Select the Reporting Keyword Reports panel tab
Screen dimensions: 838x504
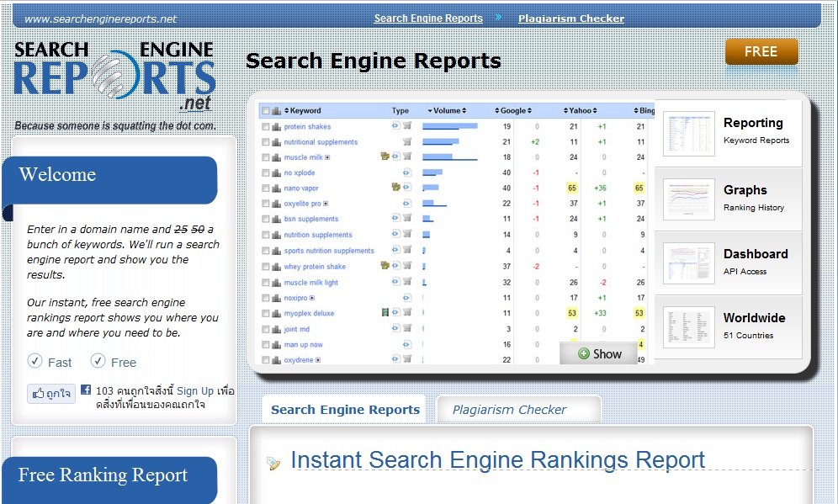click(x=728, y=133)
